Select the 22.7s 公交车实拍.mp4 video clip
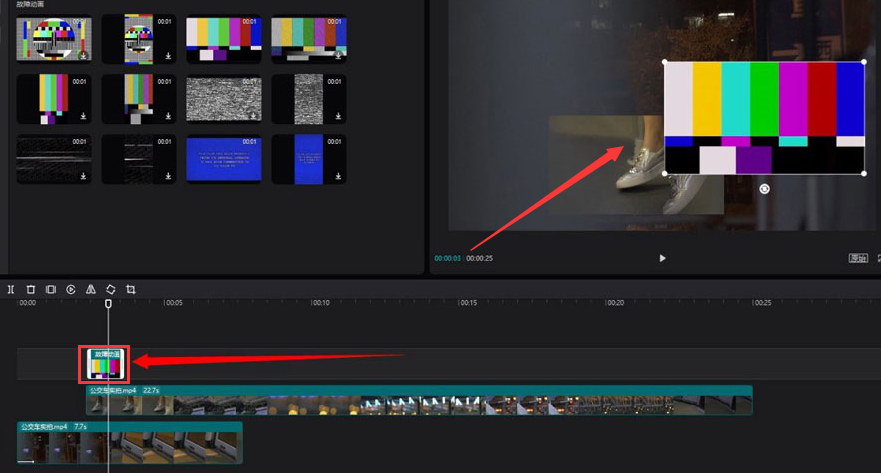Screen dimensions: 881x473 pyautogui.click(x=419, y=402)
